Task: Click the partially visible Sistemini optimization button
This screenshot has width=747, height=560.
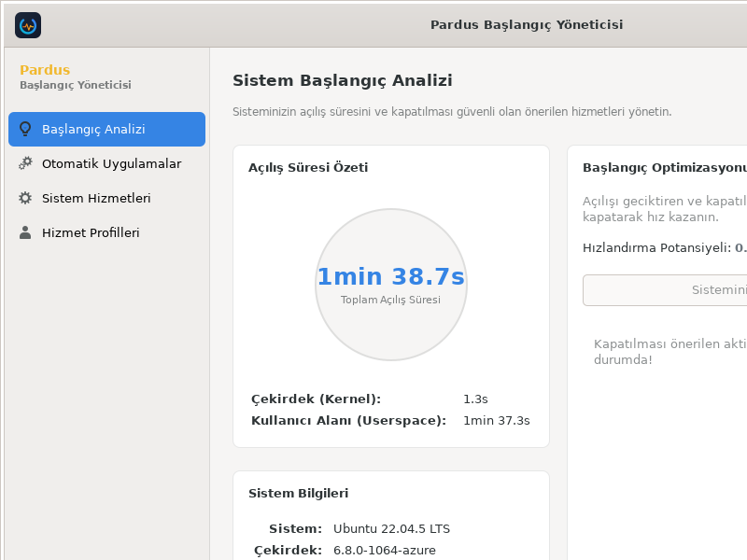Action: coord(665,290)
